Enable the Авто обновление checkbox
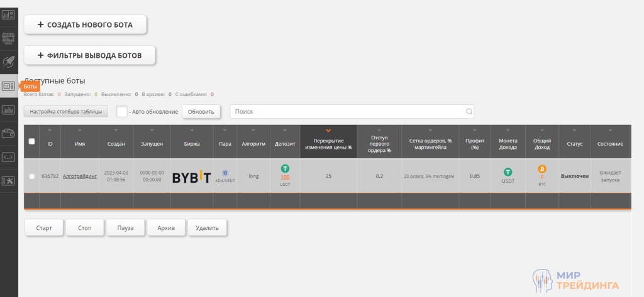Viewport: 644px width, 297px height. pos(121,111)
